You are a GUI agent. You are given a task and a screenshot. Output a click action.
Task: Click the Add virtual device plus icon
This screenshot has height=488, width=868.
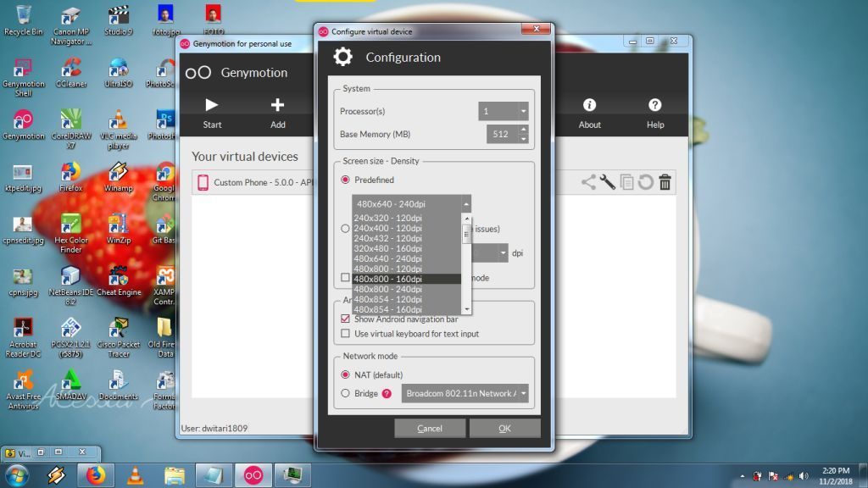277,105
